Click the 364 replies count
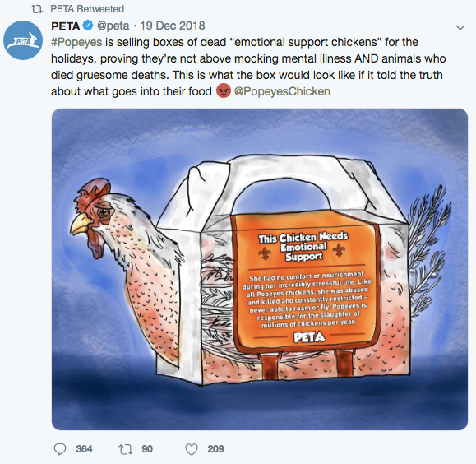Image resolution: width=476 pixels, height=464 pixels. click(x=84, y=449)
